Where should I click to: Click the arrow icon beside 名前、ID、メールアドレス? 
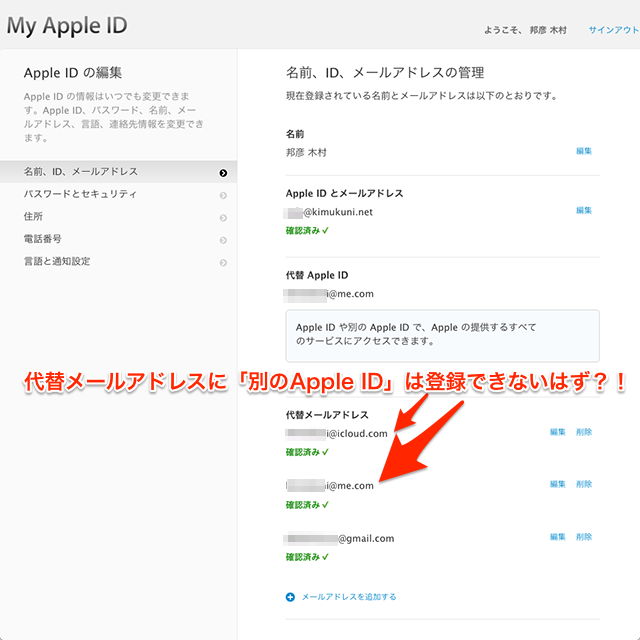coord(223,173)
